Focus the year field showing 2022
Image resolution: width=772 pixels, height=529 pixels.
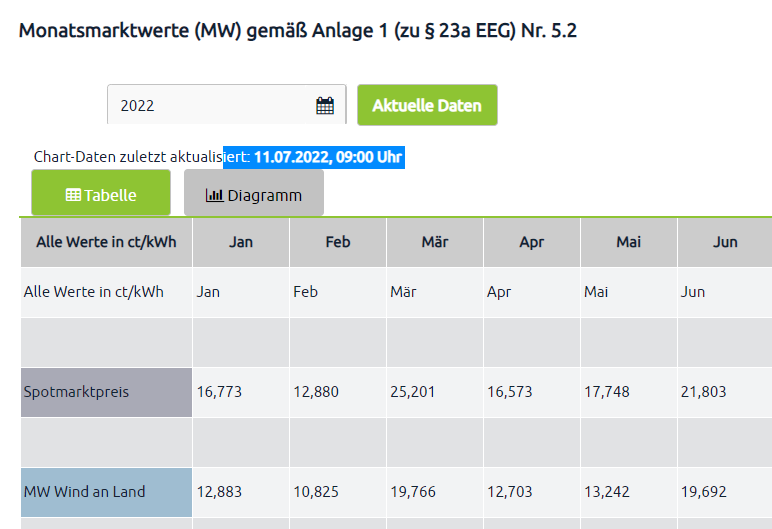(x=210, y=105)
